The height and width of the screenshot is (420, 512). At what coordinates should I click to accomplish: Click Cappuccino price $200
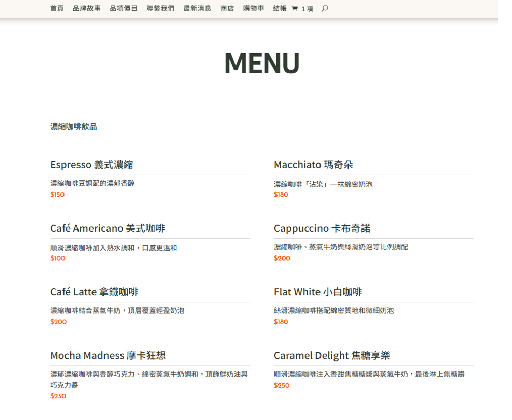pos(282,258)
